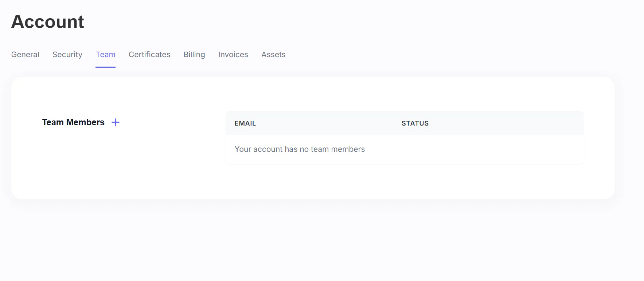Screen dimensions: 644x281
Task: Switch to the Assets tab
Action: coord(273,55)
